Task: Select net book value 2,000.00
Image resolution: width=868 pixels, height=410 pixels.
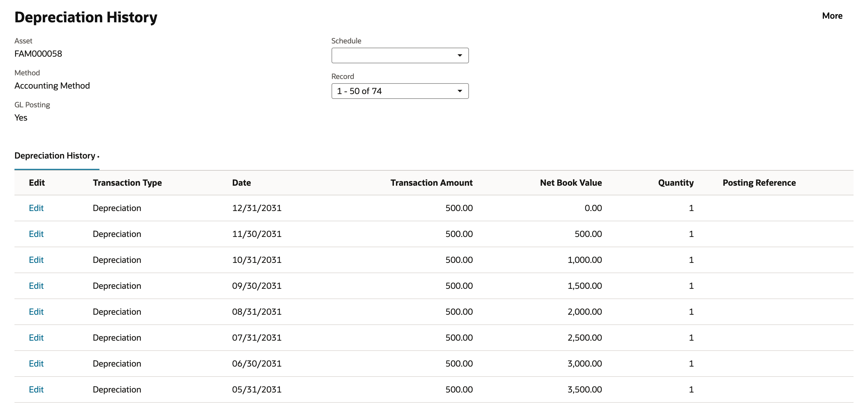Action: click(x=585, y=312)
